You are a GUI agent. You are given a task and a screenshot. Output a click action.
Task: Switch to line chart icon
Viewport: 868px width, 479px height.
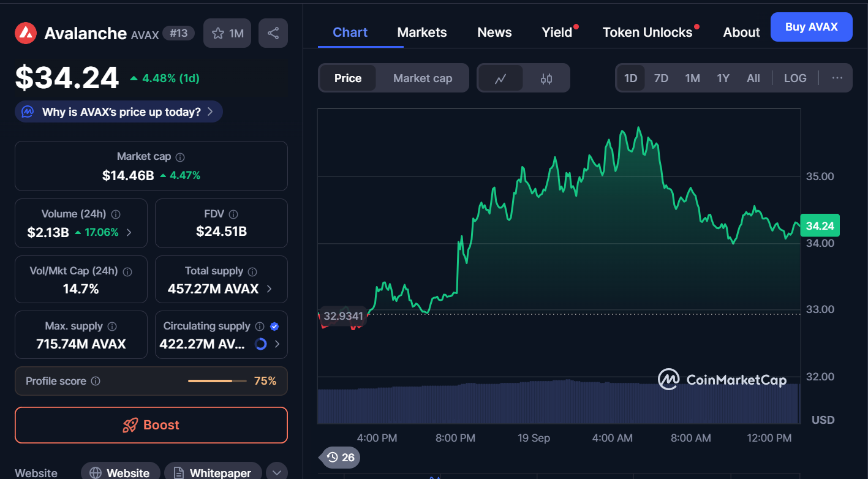(x=500, y=78)
